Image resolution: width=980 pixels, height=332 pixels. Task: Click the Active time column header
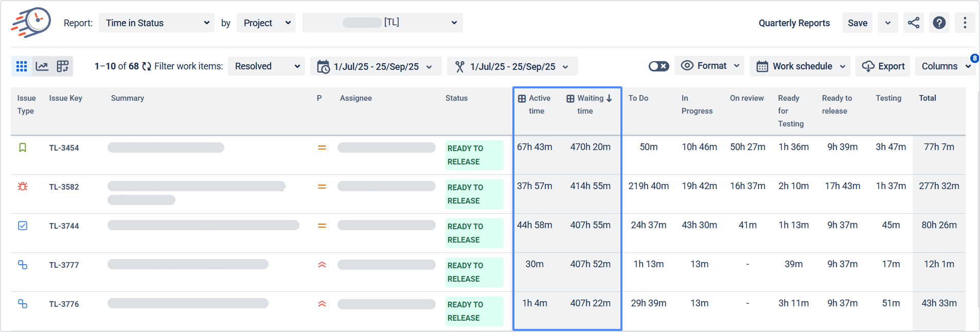tap(539, 104)
